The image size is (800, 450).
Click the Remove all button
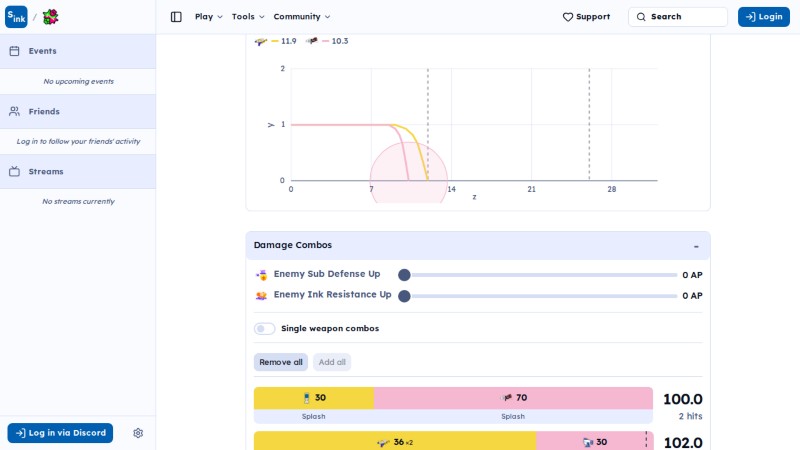pyautogui.click(x=281, y=362)
